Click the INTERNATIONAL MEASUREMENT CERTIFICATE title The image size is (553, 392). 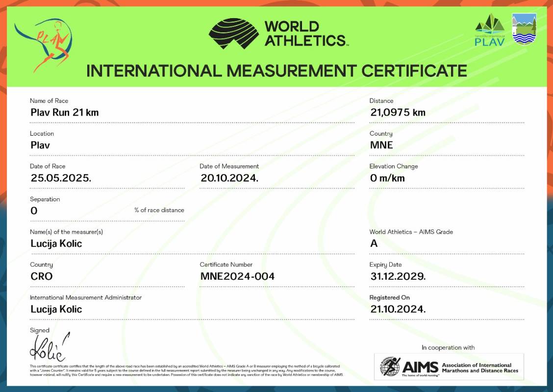tap(276, 71)
